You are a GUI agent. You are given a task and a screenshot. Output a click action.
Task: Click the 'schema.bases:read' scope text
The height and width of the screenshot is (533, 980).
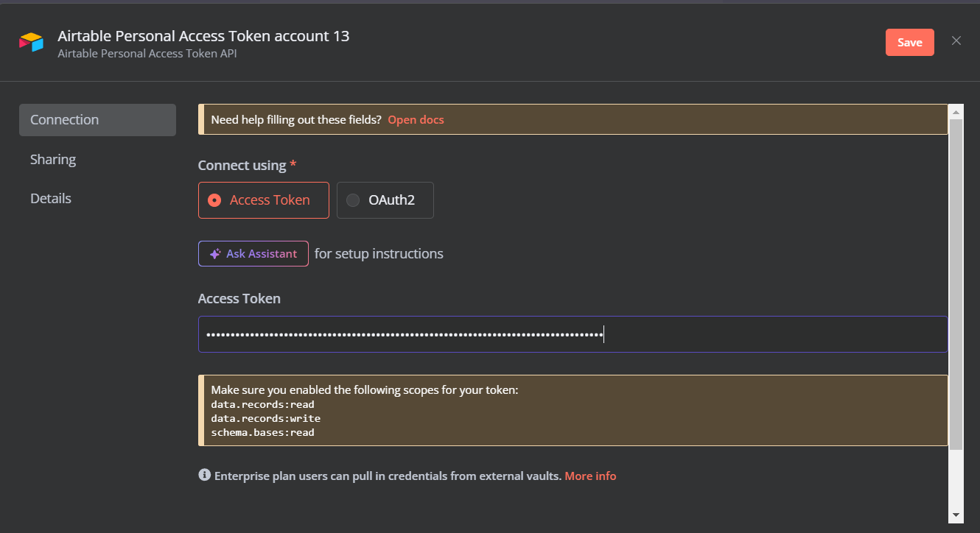pos(262,432)
